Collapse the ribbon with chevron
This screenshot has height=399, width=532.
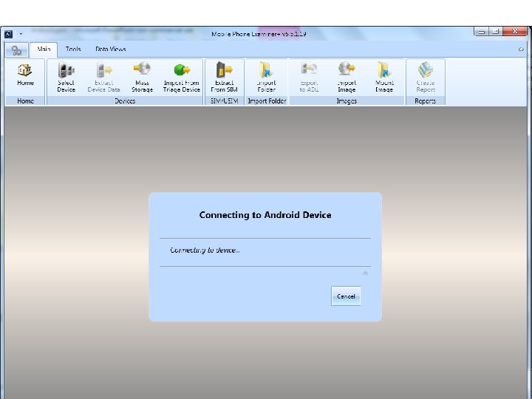(x=521, y=50)
